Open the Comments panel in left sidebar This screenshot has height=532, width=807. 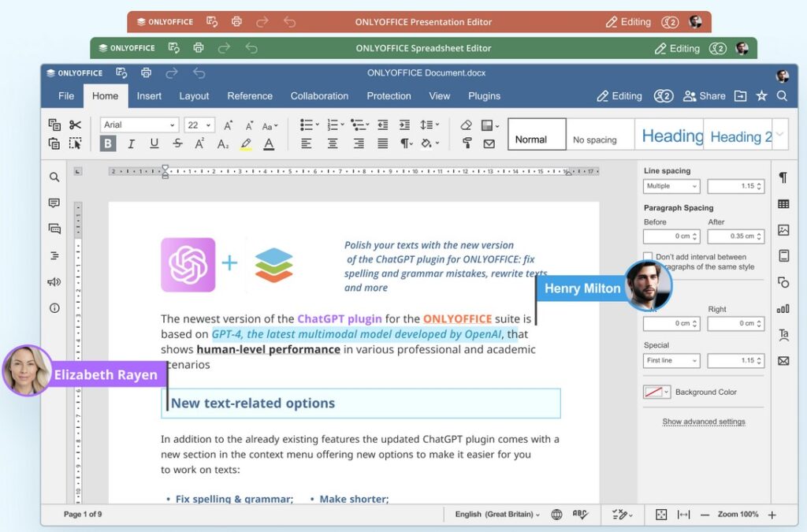[54, 203]
